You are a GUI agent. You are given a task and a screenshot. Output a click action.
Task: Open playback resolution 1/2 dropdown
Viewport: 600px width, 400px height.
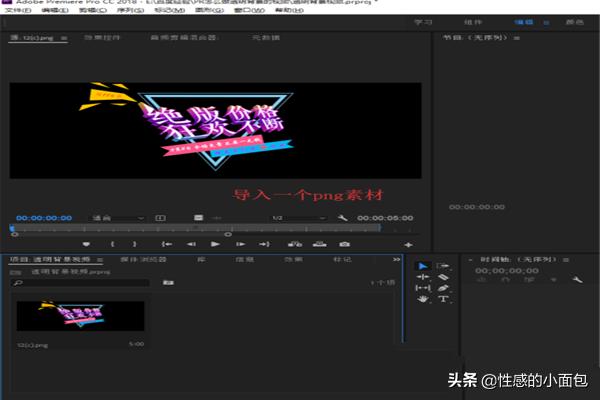pyautogui.click(x=298, y=218)
